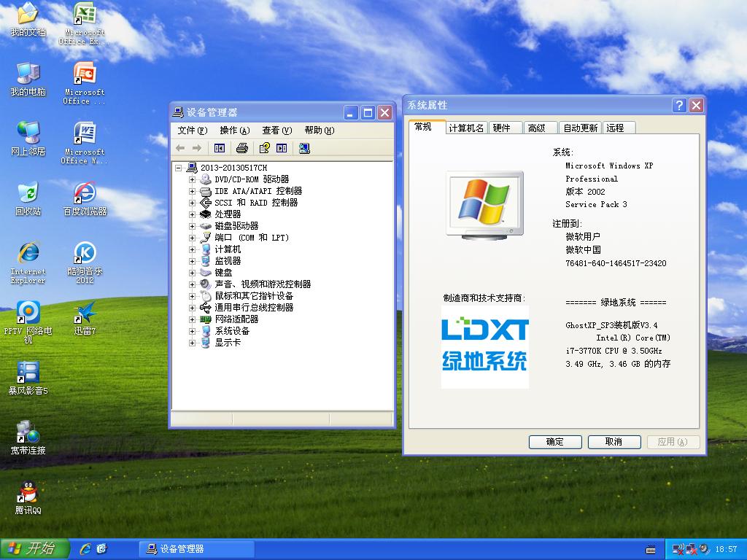Select the 回收站 recycle bin icon
This screenshot has height=560, width=747.
[x=28, y=199]
